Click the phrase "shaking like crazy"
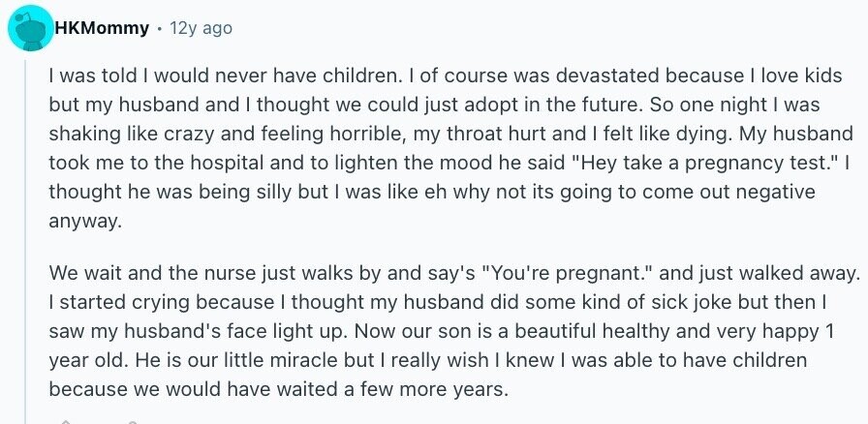Image resolution: width=868 pixels, height=424 pixels. (116, 131)
